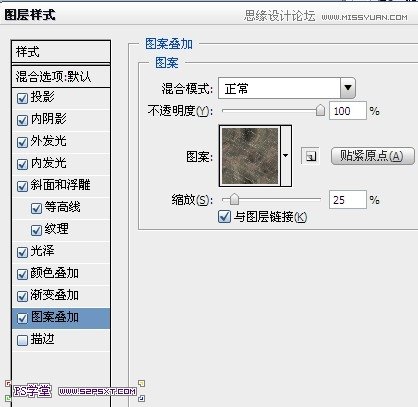The height and width of the screenshot is (407, 418).
Task: Toggle the 颜色叠加 color overlay checkbox
Action: (22, 274)
